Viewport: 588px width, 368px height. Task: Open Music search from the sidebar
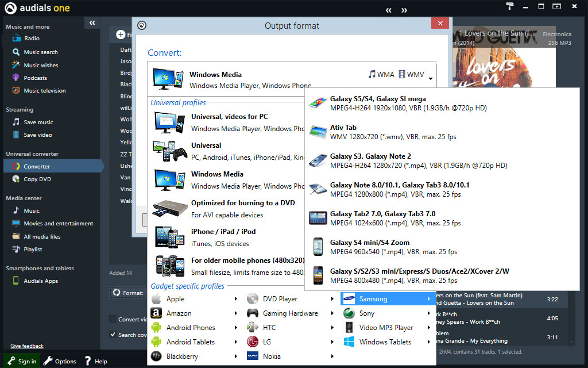click(x=16, y=52)
